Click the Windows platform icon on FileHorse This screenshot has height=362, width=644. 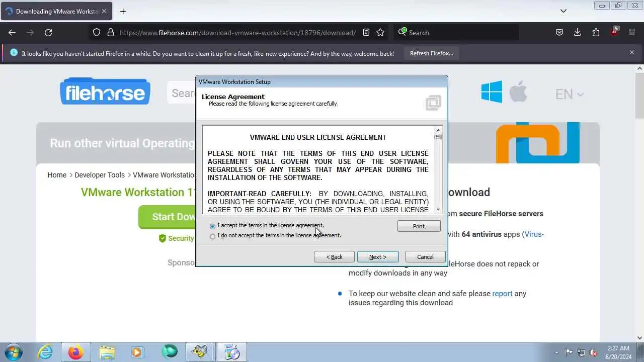coord(492,92)
